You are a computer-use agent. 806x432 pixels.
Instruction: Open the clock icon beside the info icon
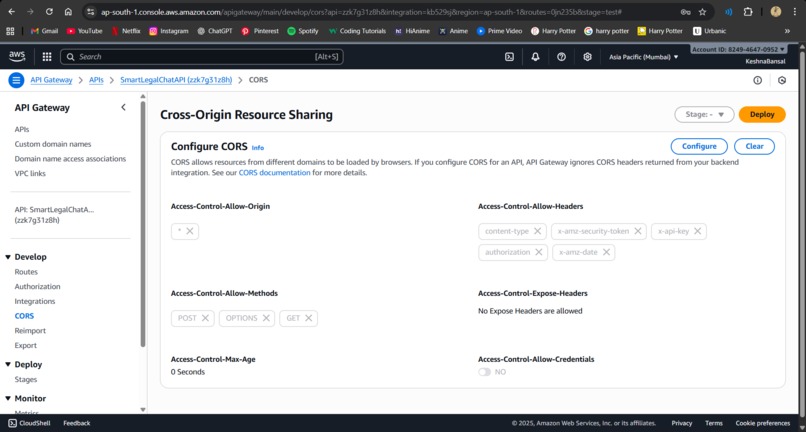782,80
